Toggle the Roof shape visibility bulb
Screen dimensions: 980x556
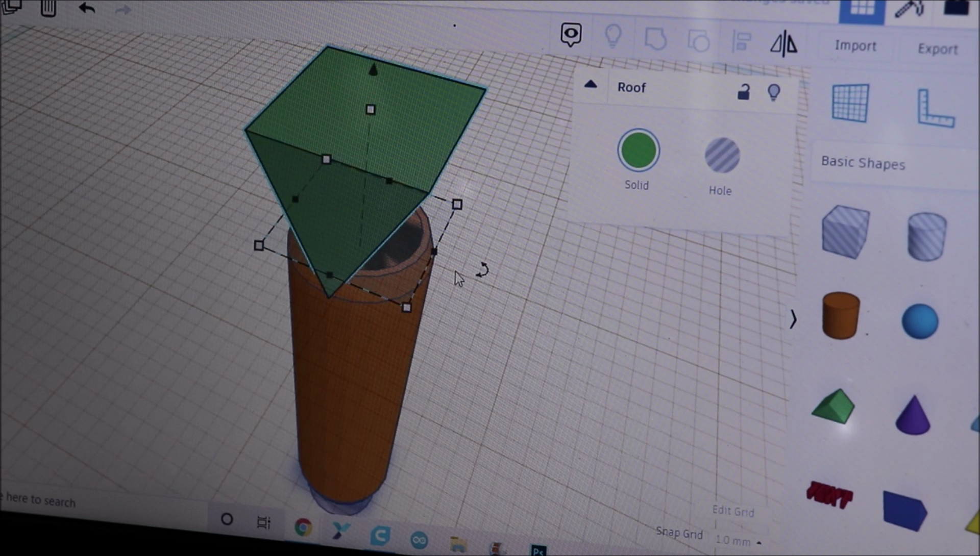774,92
